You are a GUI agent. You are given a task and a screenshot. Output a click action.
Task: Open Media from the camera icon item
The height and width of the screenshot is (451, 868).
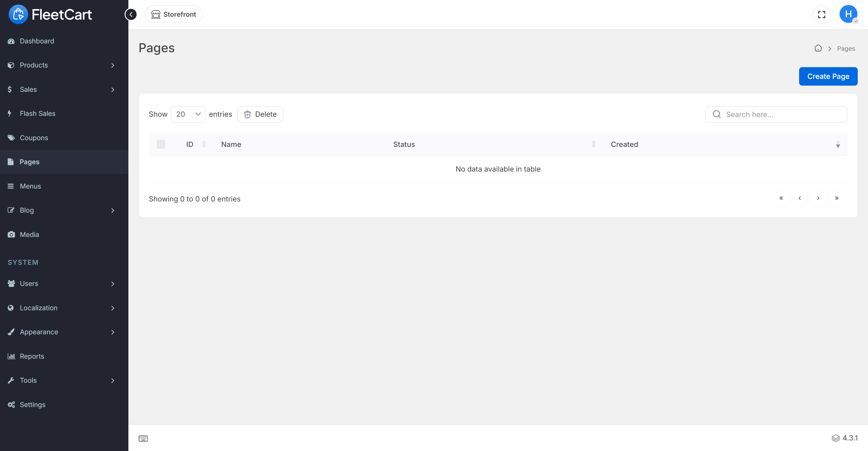[x=29, y=234]
